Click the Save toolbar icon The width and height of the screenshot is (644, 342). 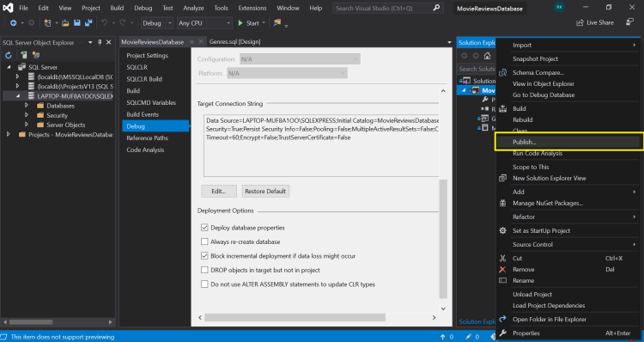76,23
